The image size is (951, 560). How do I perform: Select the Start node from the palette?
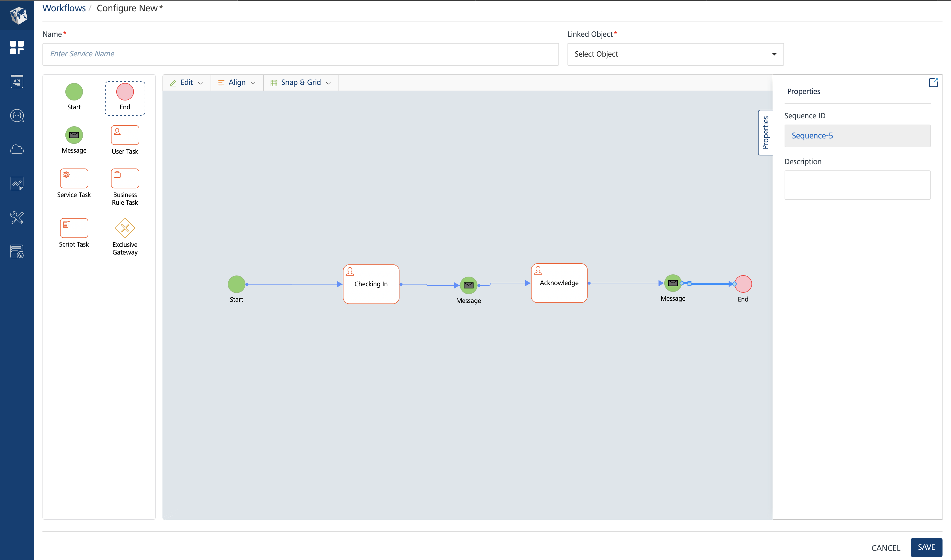pos(74,92)
